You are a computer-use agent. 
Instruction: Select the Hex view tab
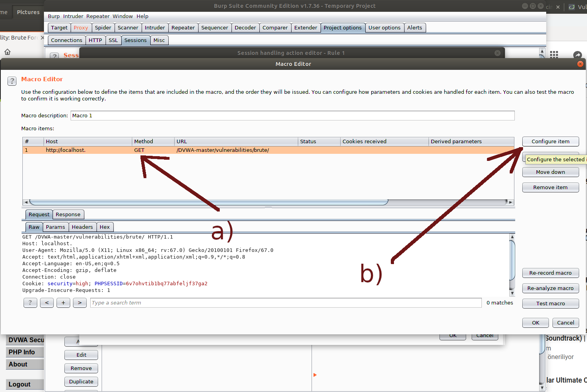[x=105, y=227]
